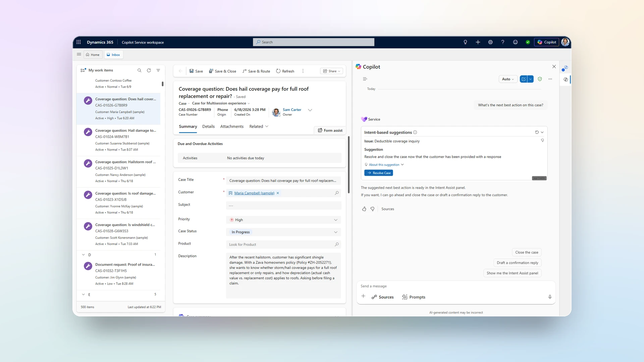Expand the case header details chevron
This screenshot has width=644, height=362.
coord(310,110)
